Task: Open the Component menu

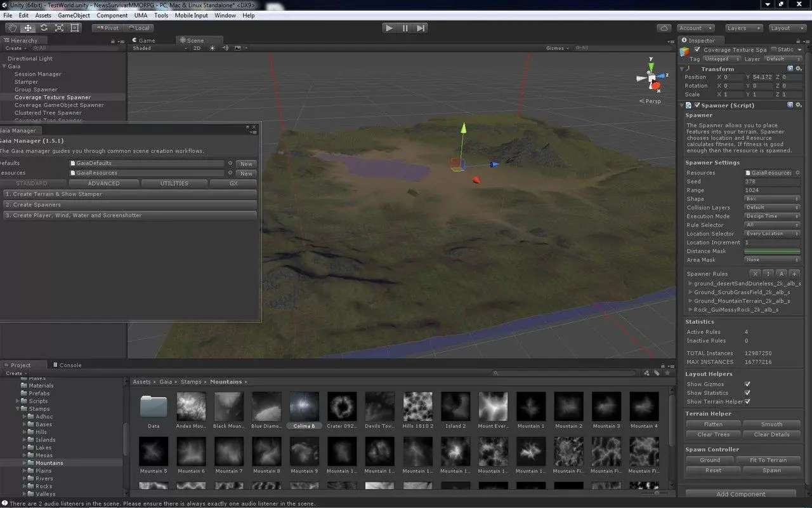Action: 112,15
